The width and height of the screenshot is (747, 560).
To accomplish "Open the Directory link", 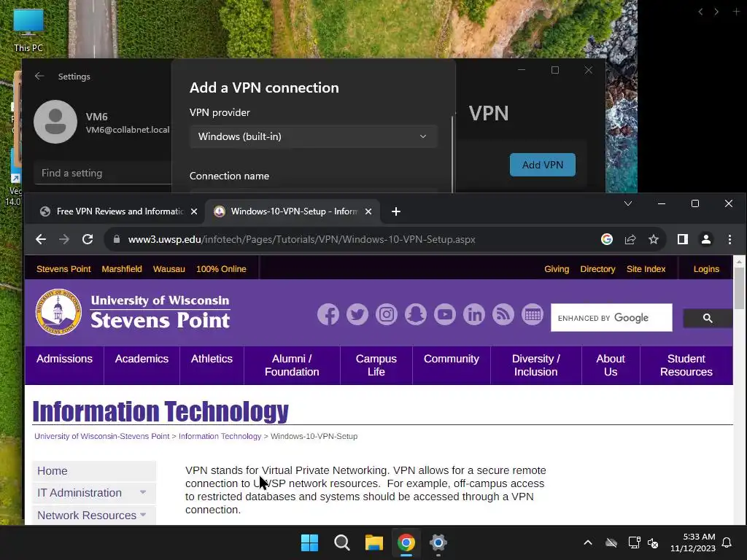I will point(597,269).
